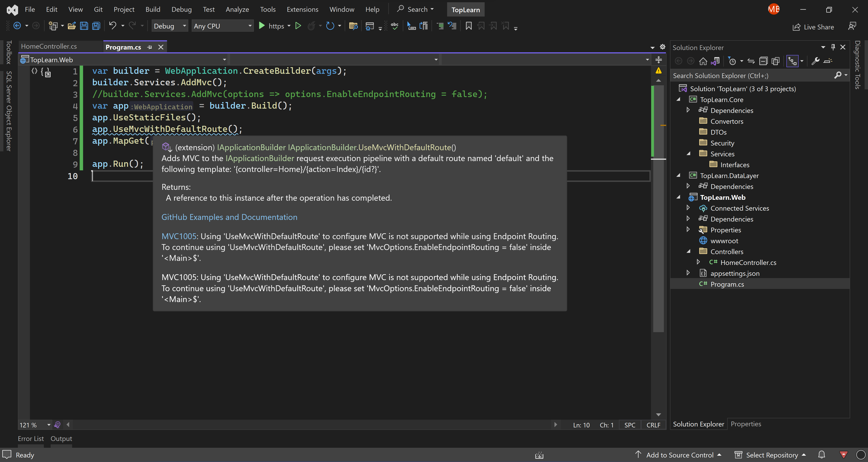This screenshot has width=868, height=462.
Task: Click the Undo toolbar icon
Action: 113,26
